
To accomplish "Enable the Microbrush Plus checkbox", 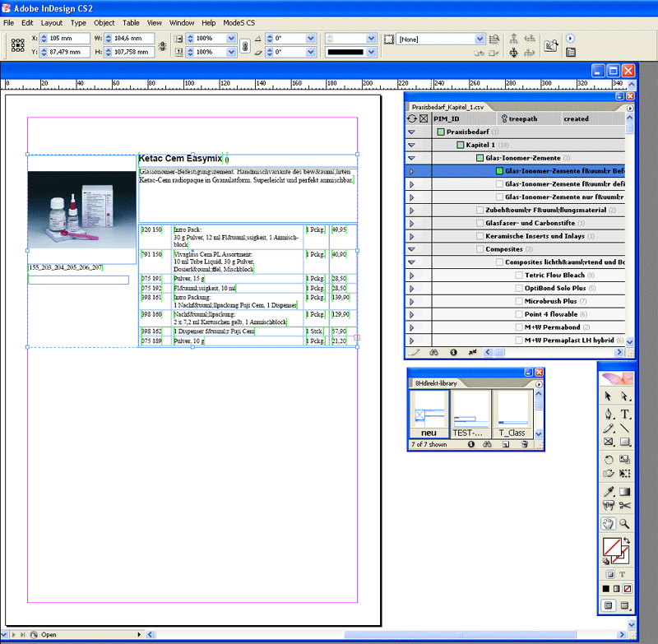I will (x=519, y=302).
